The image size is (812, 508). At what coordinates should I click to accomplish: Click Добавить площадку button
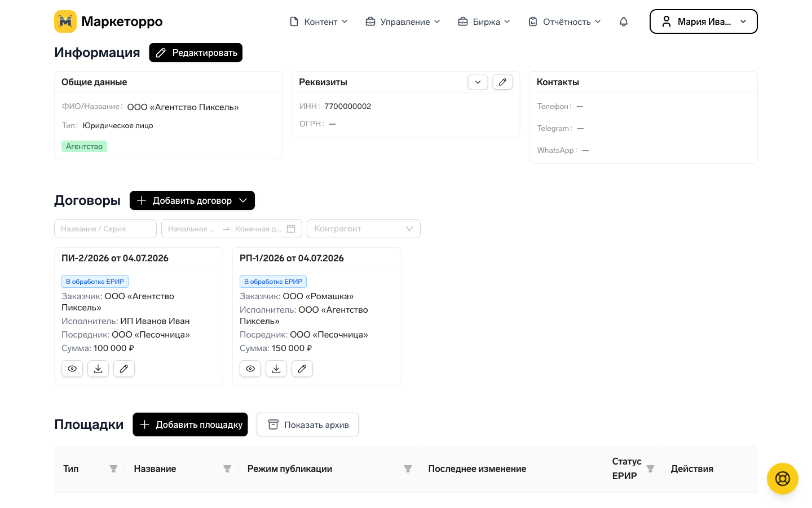click(190, 424)
